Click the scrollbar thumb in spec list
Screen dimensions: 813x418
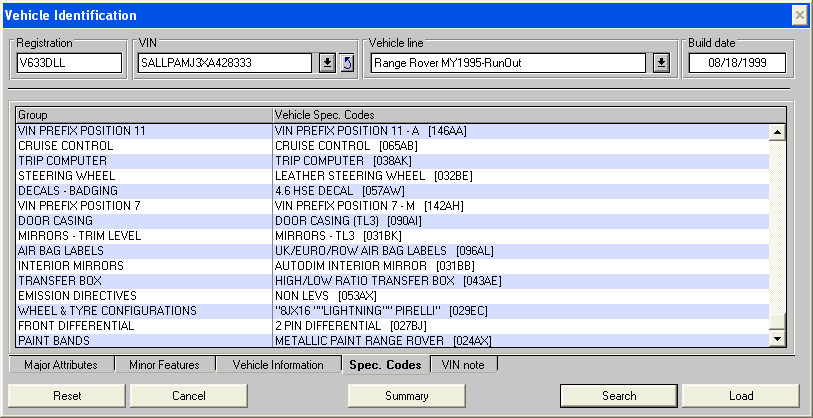point(777,322)
